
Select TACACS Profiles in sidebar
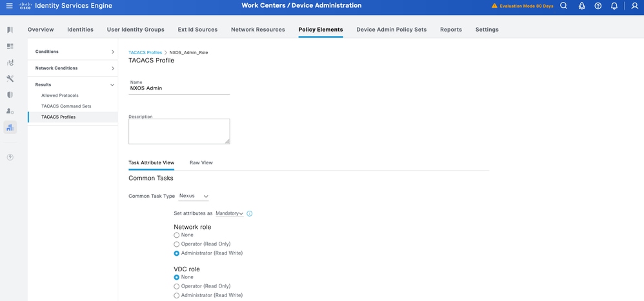pyautogui.click(x=73, y=117)
